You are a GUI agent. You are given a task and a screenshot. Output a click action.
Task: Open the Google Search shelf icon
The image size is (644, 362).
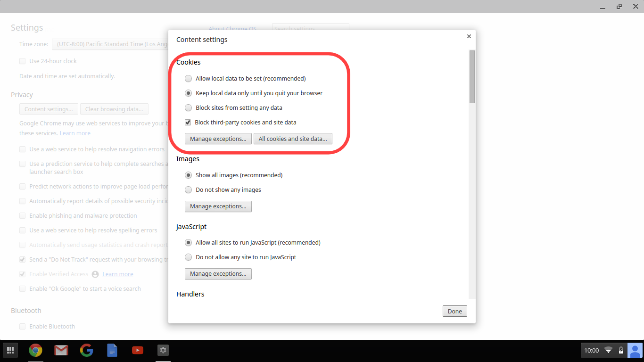click(x=86, y=350)
